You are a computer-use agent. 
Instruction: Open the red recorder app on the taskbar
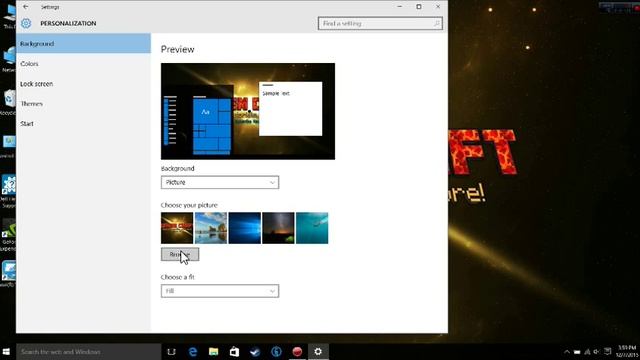(x=297, y=351)
